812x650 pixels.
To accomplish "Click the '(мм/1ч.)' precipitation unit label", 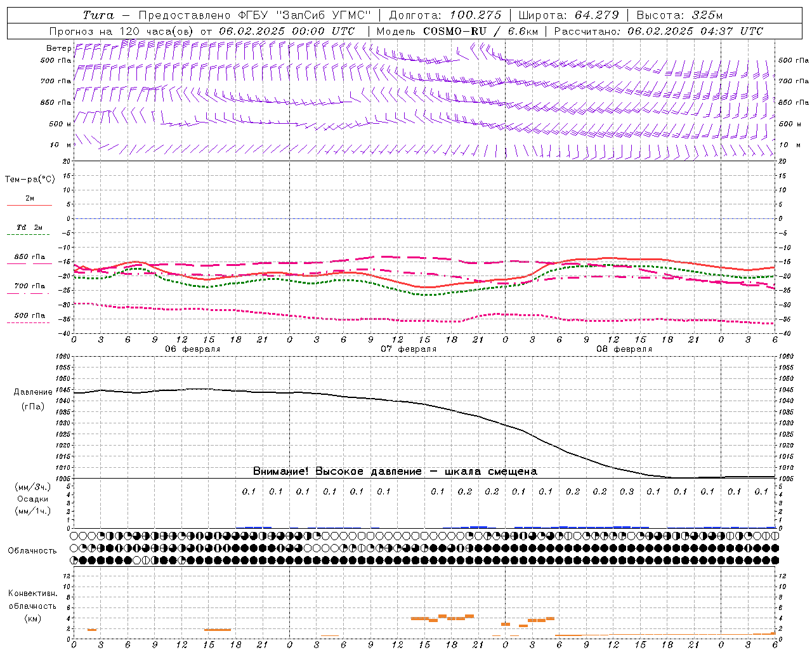I will [33, 511].
